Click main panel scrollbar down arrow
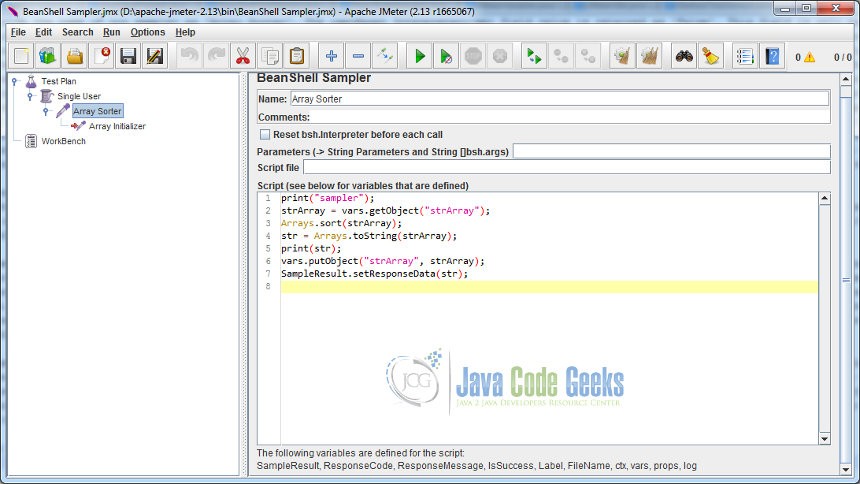This screenshot has height=484, width=860. click(846, 469)
